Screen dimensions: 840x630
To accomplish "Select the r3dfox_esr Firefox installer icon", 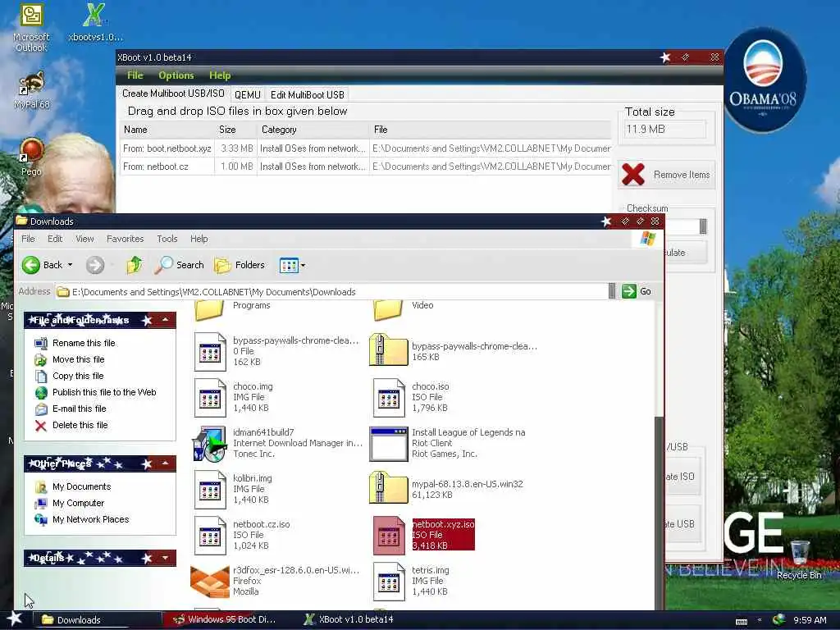I will [x=209, y=582].
